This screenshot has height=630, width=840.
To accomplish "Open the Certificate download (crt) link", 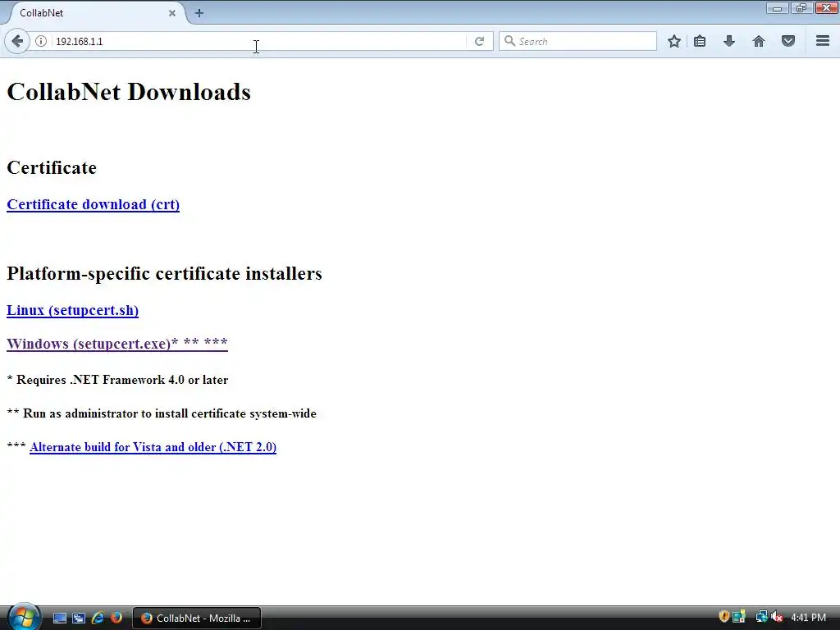I will [x=94, y=204].
